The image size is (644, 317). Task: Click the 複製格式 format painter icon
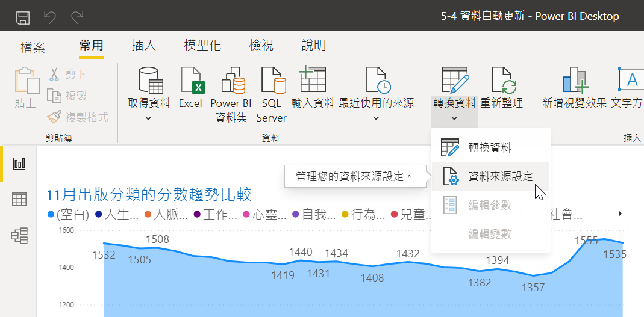[54, 117]
